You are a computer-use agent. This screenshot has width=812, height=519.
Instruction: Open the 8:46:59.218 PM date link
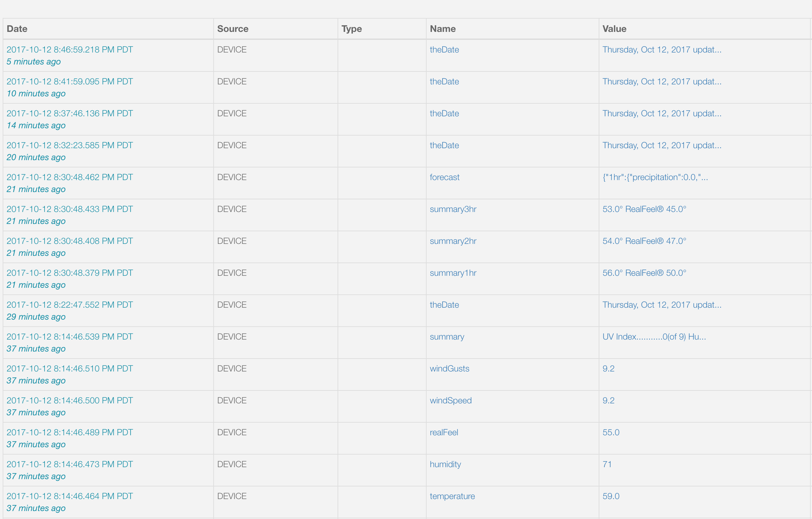(70, 50)
